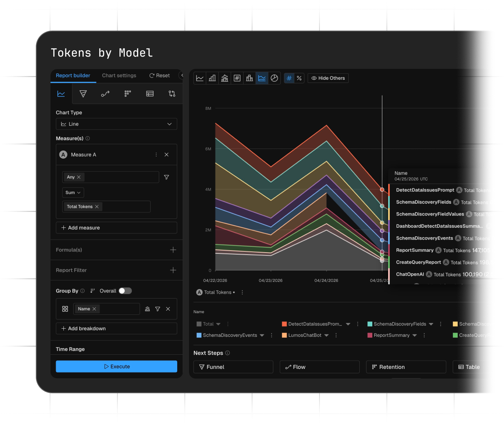Select the compare arrows report type icon

click(172, 94)
